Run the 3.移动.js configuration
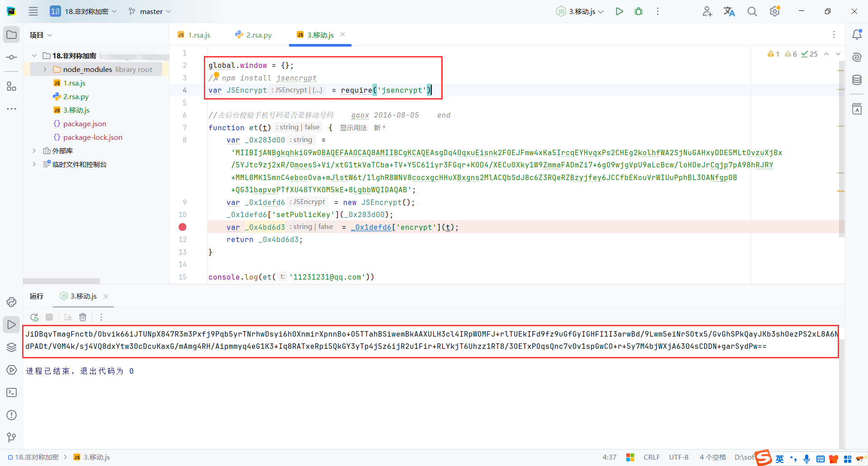Screen dimensions: 868x466 pos(619,11)
